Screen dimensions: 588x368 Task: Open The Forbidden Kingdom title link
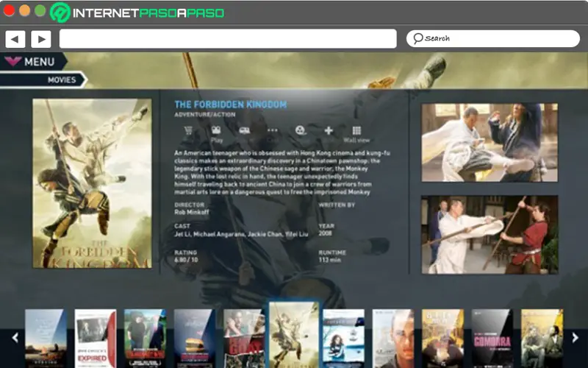coord(231,105)
